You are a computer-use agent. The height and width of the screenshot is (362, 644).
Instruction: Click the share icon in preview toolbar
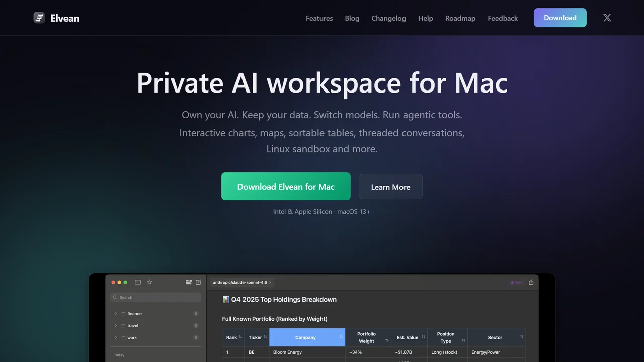(531, 282)
